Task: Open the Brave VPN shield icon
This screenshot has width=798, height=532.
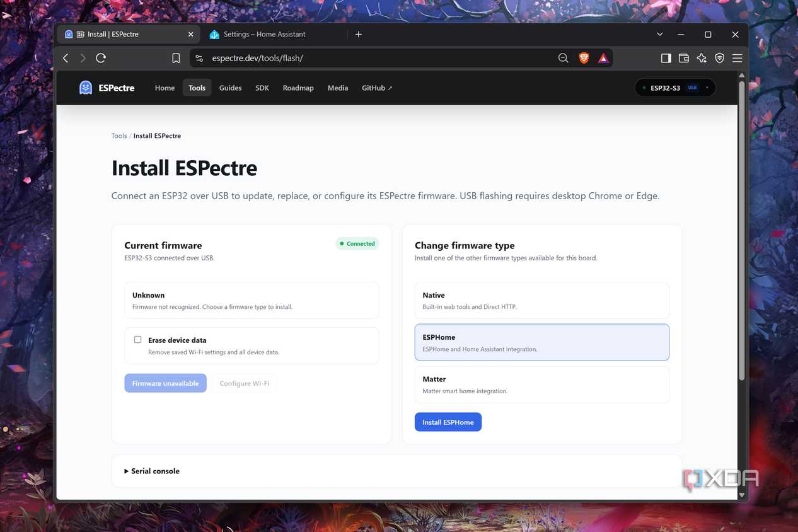Action: coord(719,58)
